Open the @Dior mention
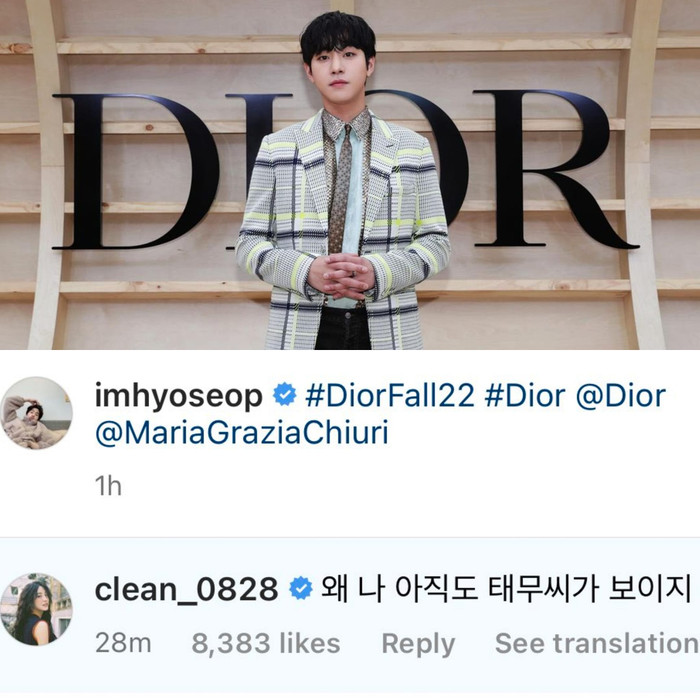 point(621,396)
